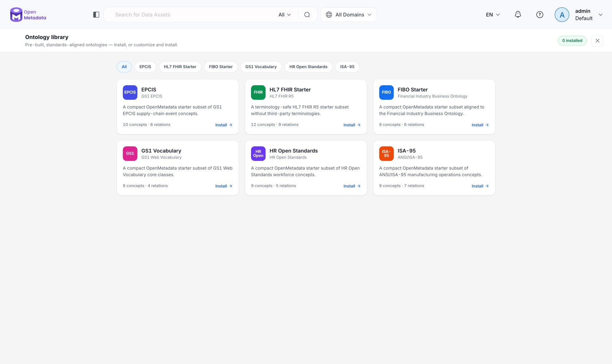The height and width of the screenshot is (364, 612).
Task: Click the "Financial Industry Business Ontology" subtitle
Action: (432, 96)
